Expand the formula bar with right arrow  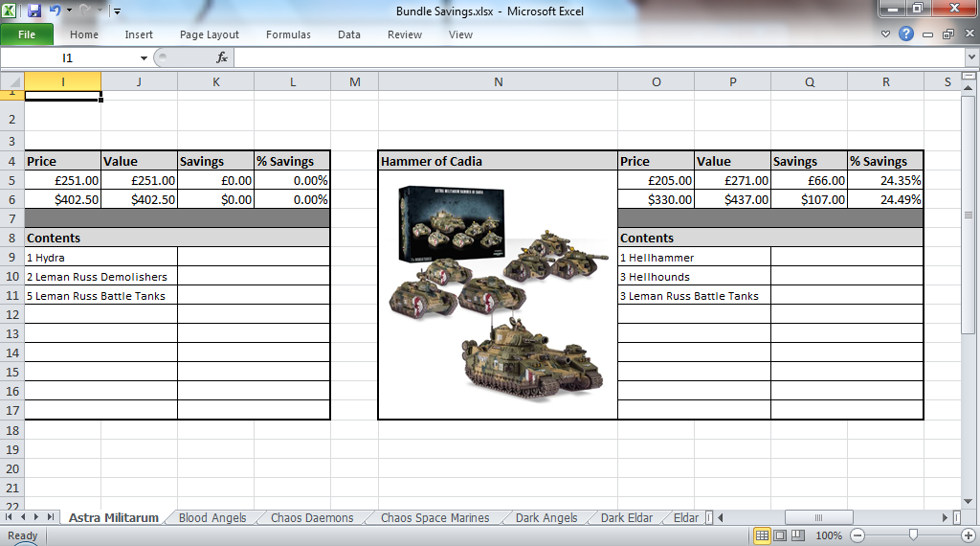(x=972, y=57)
